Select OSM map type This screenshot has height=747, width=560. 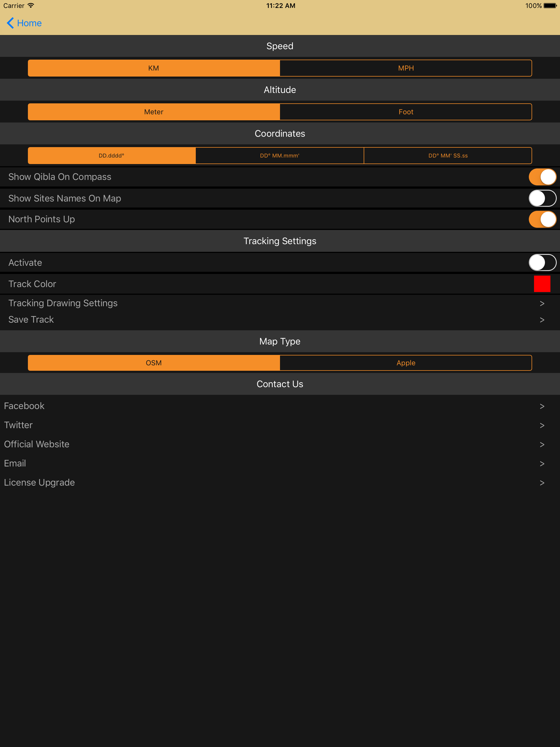click(154, 363)
